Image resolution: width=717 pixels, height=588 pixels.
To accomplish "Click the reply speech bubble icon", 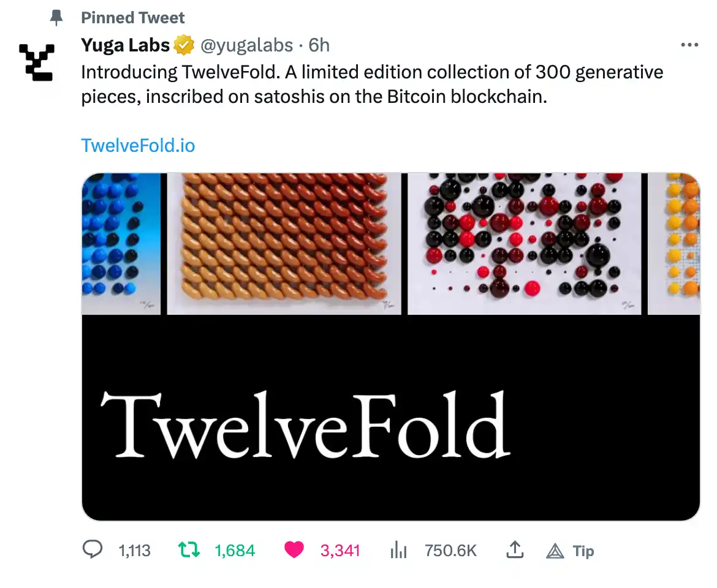I will 92,550.
